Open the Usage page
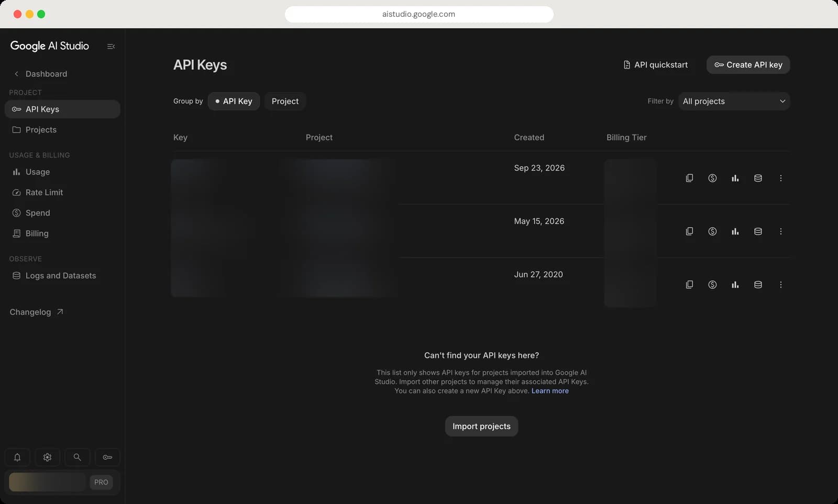 (x=62, y=172)
